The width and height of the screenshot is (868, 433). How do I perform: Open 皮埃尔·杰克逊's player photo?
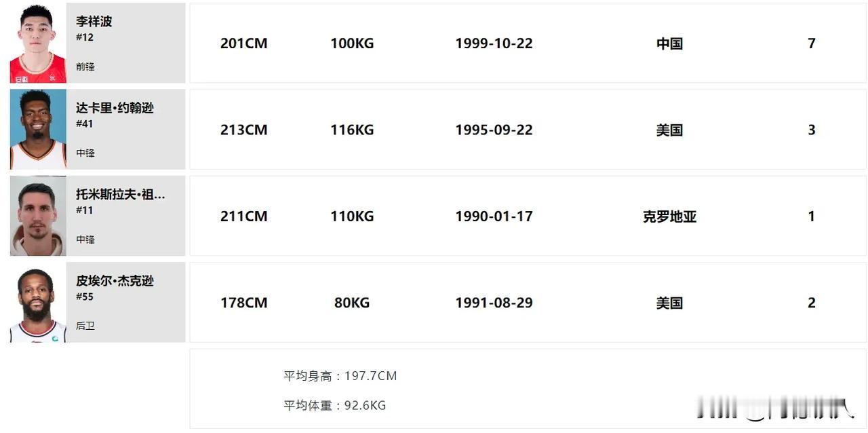pyautogui.click(x=38, y=302)
